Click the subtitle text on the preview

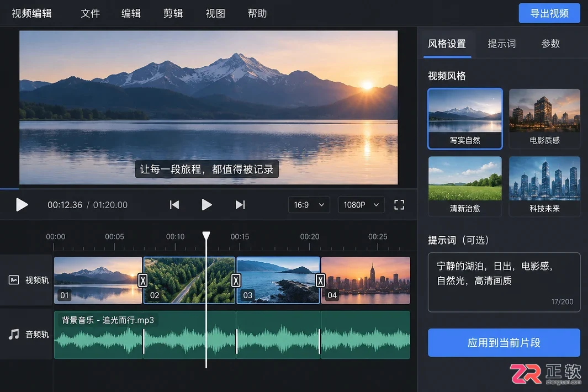[206, 169]
